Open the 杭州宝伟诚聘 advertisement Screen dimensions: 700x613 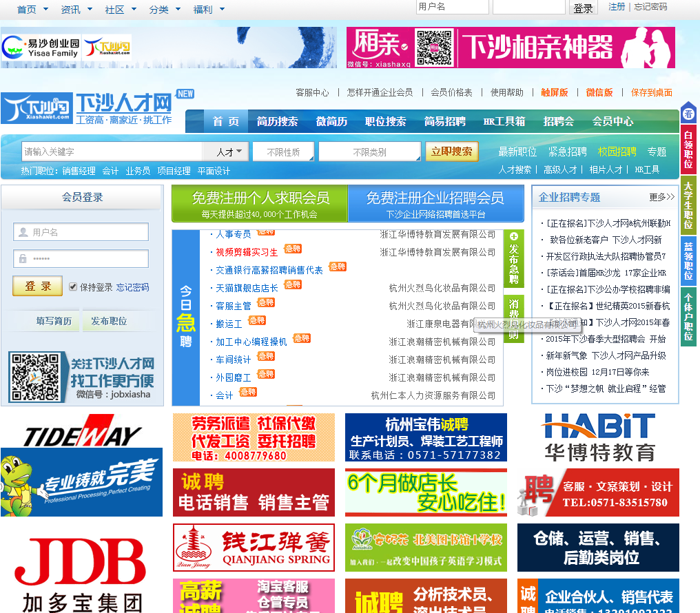[x=426, y=437]
